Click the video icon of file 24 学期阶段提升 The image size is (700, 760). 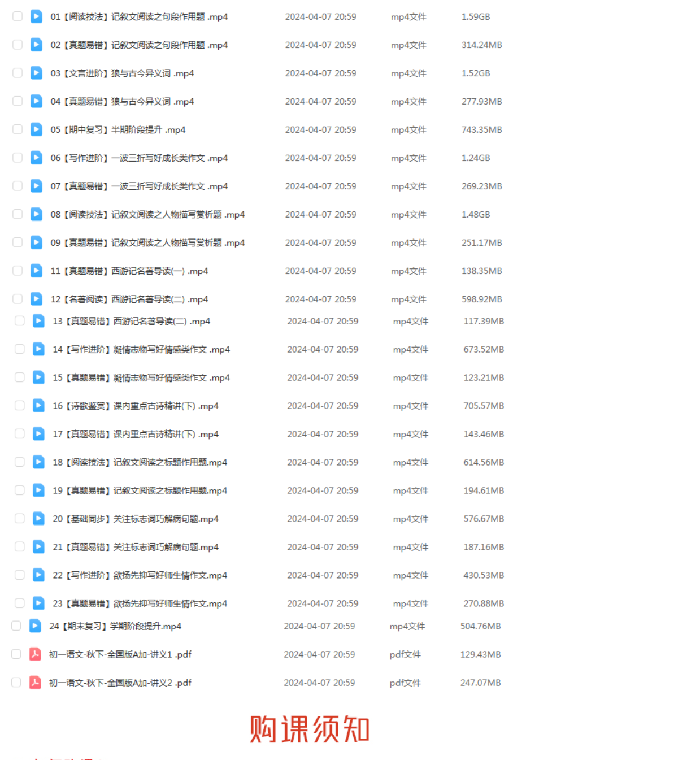click(x=35, y=626)
